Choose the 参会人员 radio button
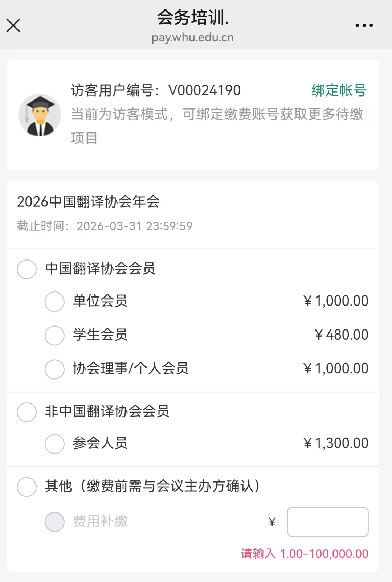Viewport: 392px width, 582px height. tap(54, 443)
